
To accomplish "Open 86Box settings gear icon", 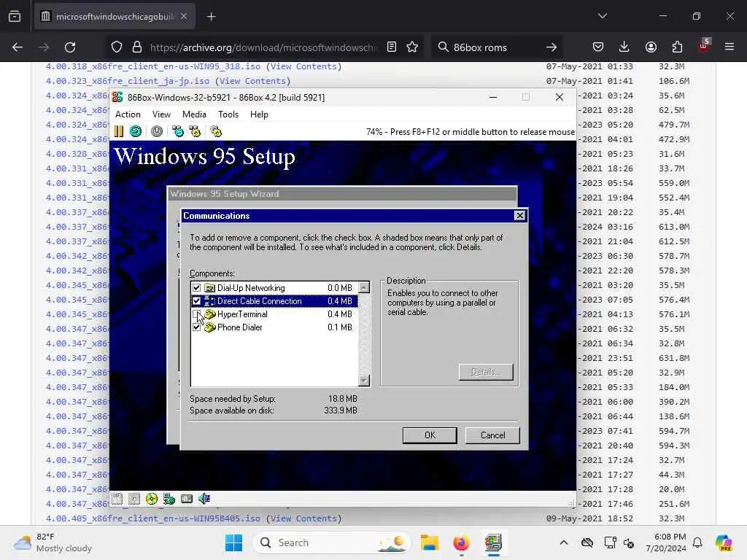I will tap(216, 131).
